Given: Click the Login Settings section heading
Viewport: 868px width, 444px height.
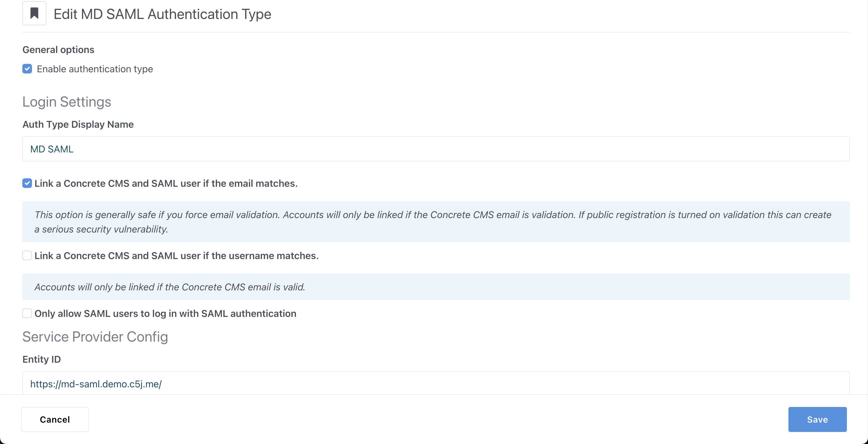Looking at the screenshot, I should coord(67,102).
